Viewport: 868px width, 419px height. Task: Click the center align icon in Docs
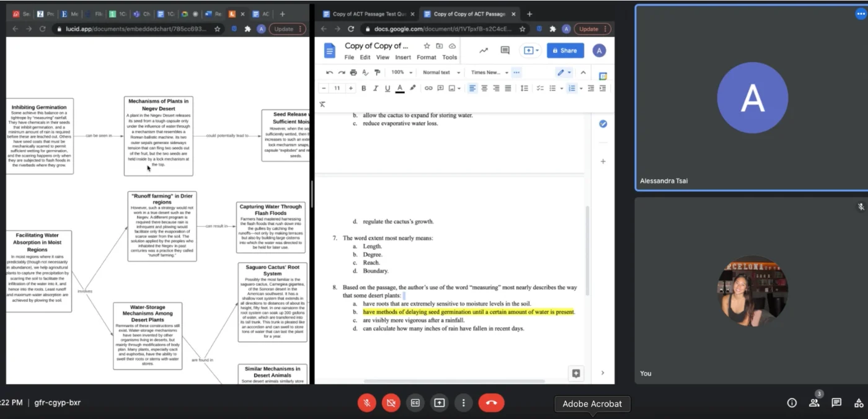484,89
